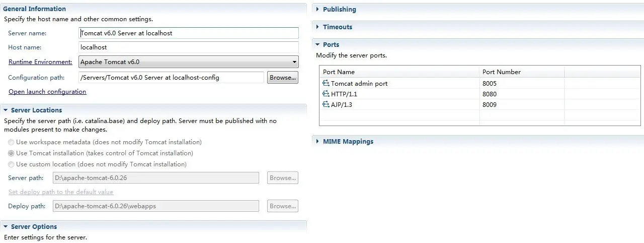The image size is (644, 243).
Task: Click Open launch configuration link
Action: coord(47,92)
